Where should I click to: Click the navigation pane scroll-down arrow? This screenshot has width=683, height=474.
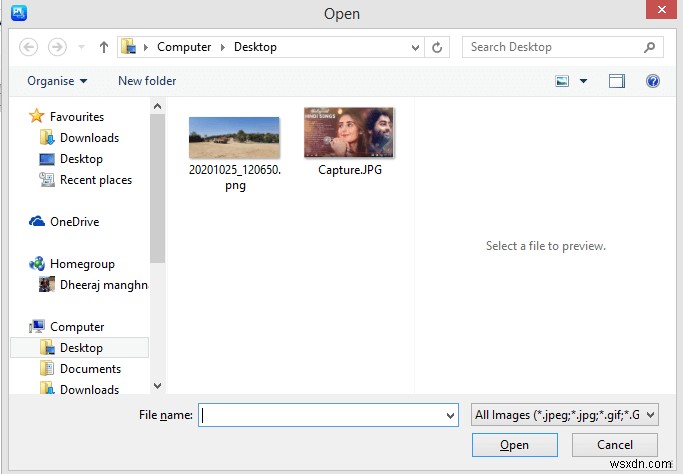[x=158, y=386]
